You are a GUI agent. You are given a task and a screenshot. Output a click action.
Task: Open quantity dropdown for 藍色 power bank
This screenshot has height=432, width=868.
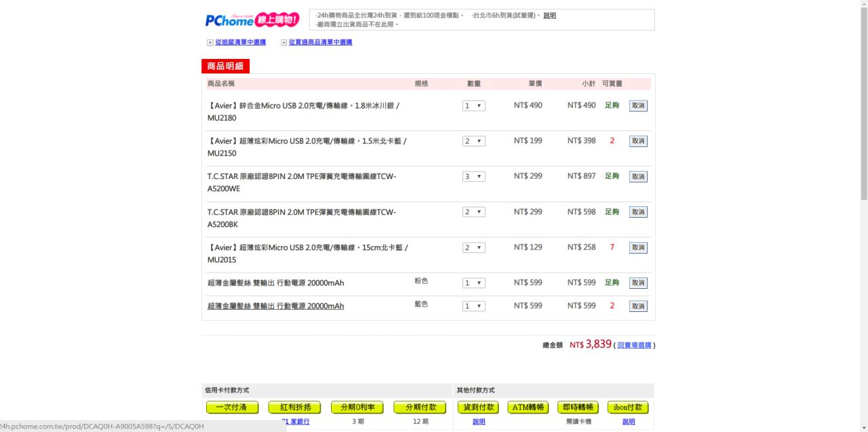tap(474, 306)
